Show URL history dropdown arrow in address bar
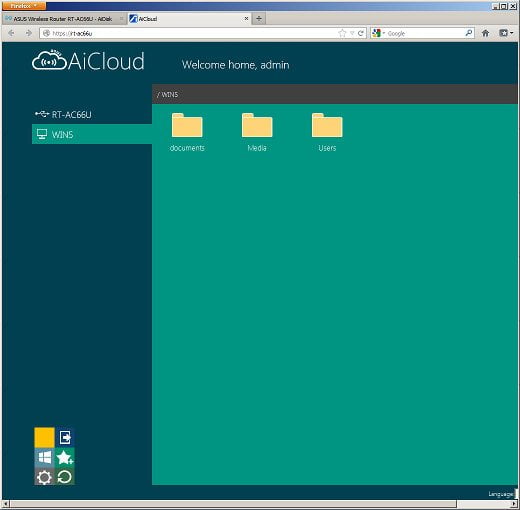 point(352,33)
